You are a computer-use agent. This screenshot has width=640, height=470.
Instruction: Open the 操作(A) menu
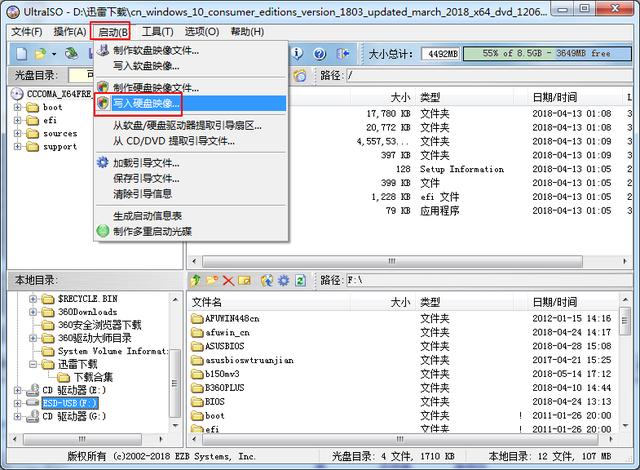tap(70, 31)
